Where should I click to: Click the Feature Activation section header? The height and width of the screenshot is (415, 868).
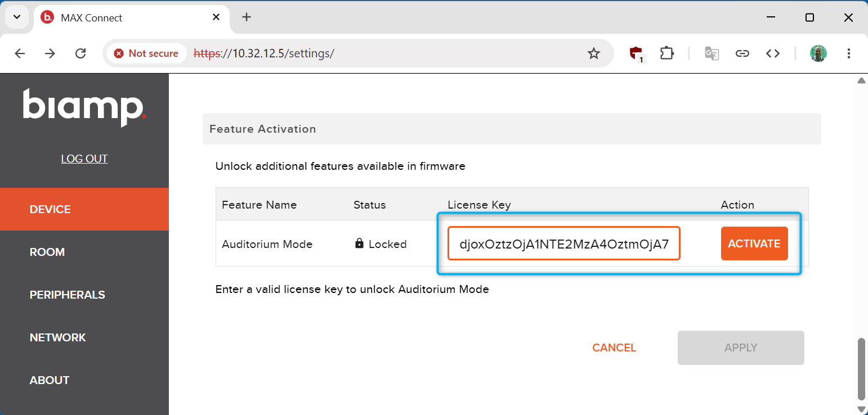tap(512, 129)
